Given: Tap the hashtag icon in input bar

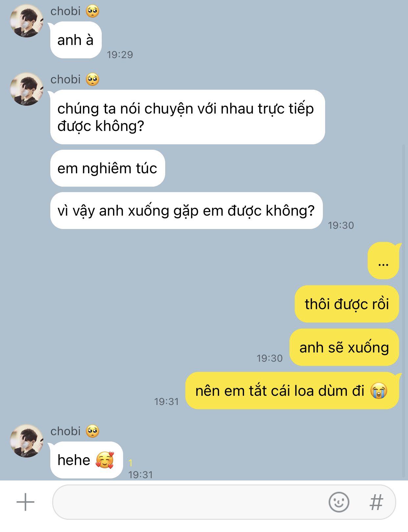Looking at the screenshot, I should (x=376, y=502).
